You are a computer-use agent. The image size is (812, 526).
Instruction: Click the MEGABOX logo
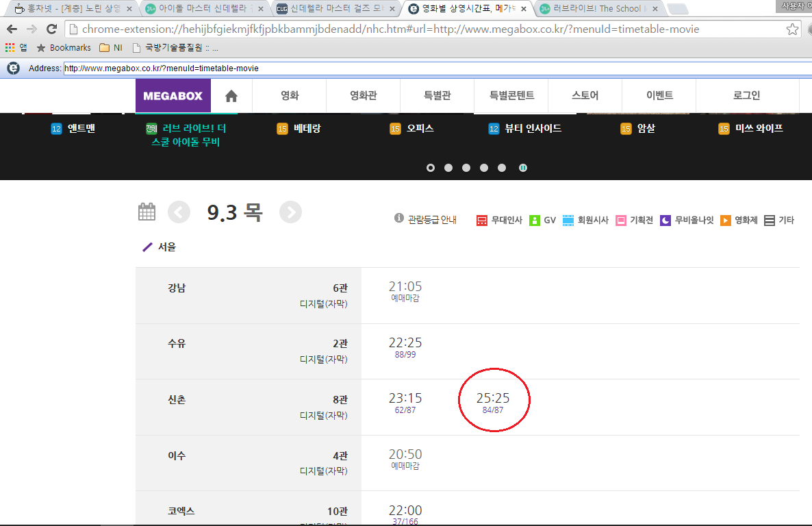173,96
